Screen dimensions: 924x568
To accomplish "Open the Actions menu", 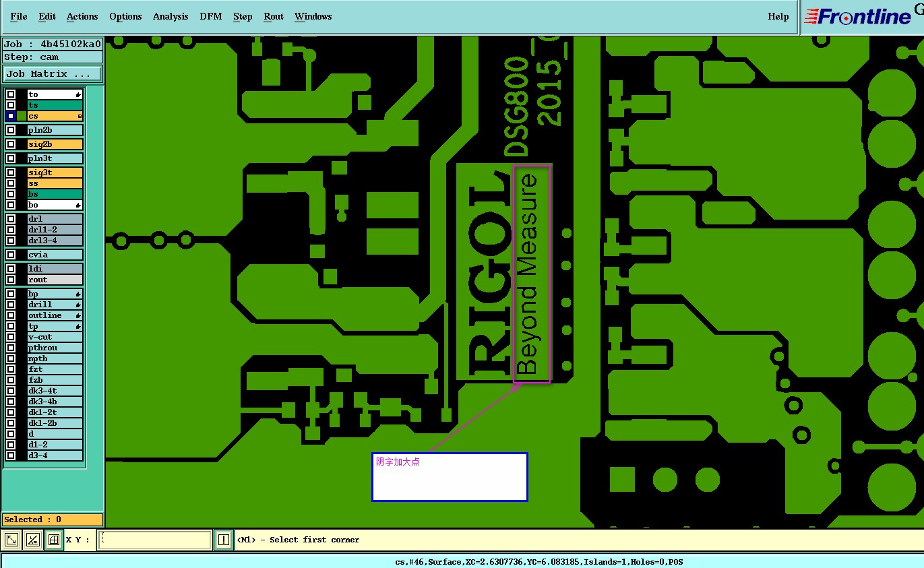I will 82,16.
